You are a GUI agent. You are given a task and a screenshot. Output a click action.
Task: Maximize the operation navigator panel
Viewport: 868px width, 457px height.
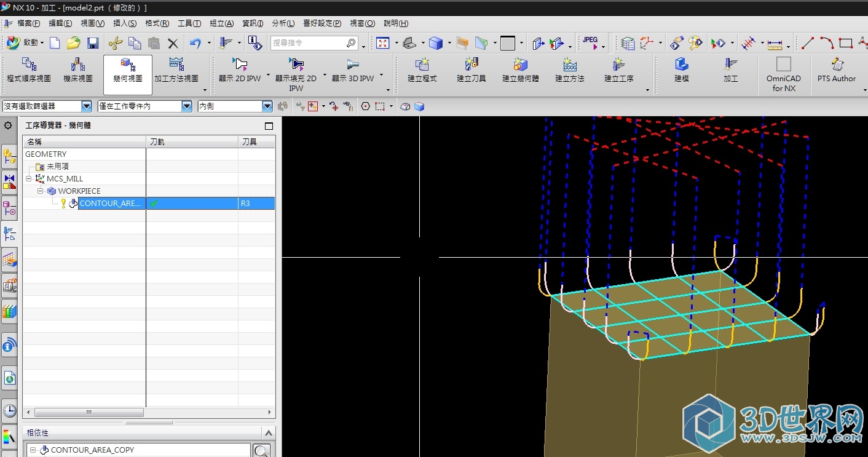[269, 126]
